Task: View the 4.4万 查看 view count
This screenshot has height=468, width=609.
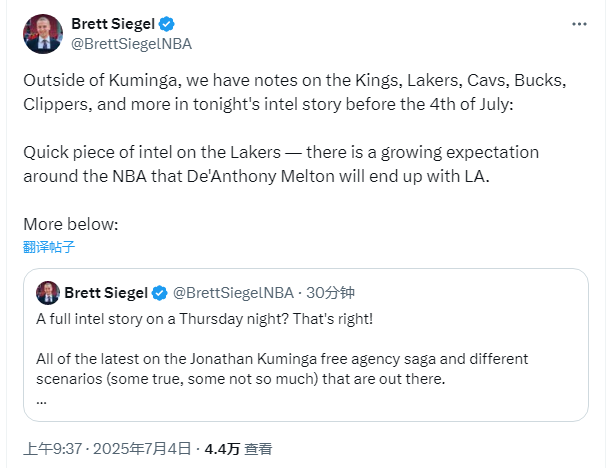Action: point(238,449)
